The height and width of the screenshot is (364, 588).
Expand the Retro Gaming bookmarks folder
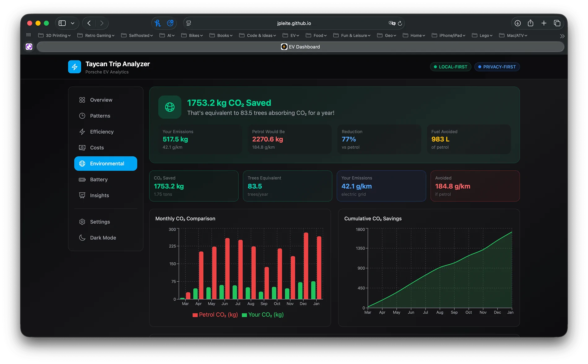point(96,35)
